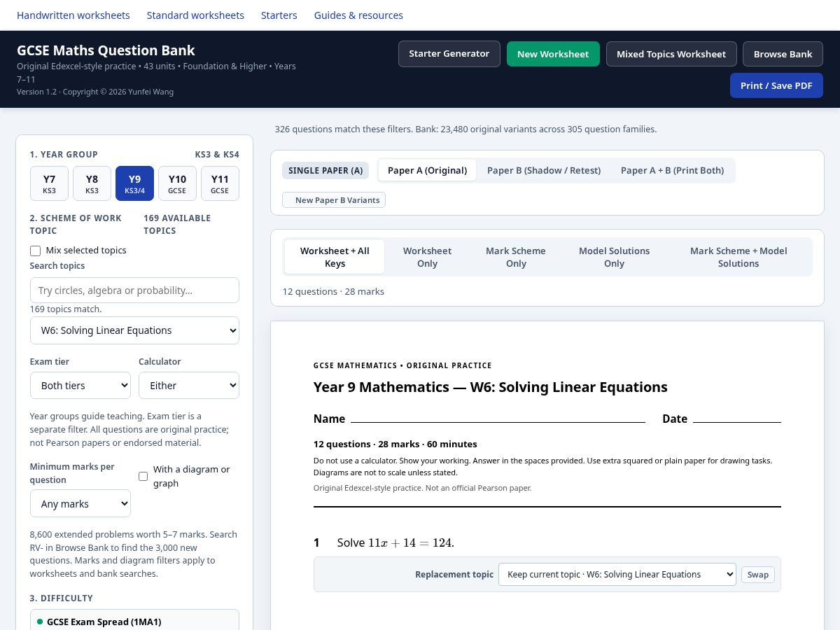The image size is (840, 630).
Task: Click '169 topics match.' text
Action: [66, 309]
